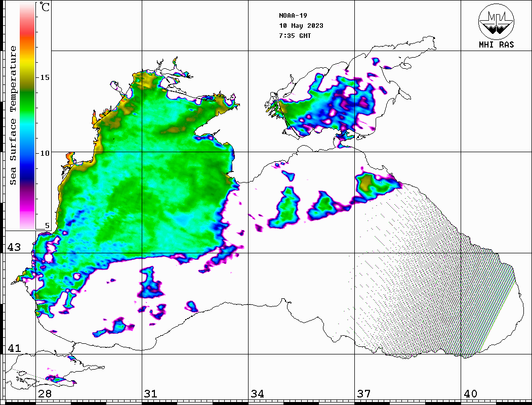The width and height of the screenshot is (532, 405).
Task: Click longitude label 37
Action: coord(364,394)
